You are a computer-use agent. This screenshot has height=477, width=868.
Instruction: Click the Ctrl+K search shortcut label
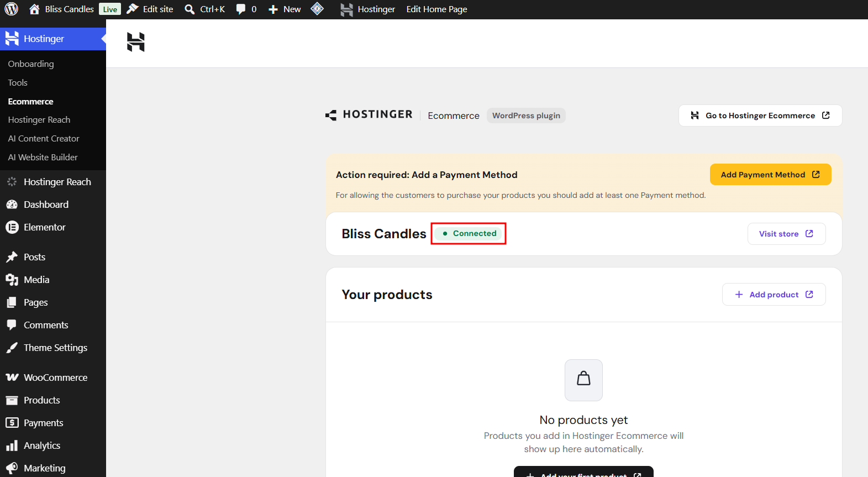click(x=213, y=9)
